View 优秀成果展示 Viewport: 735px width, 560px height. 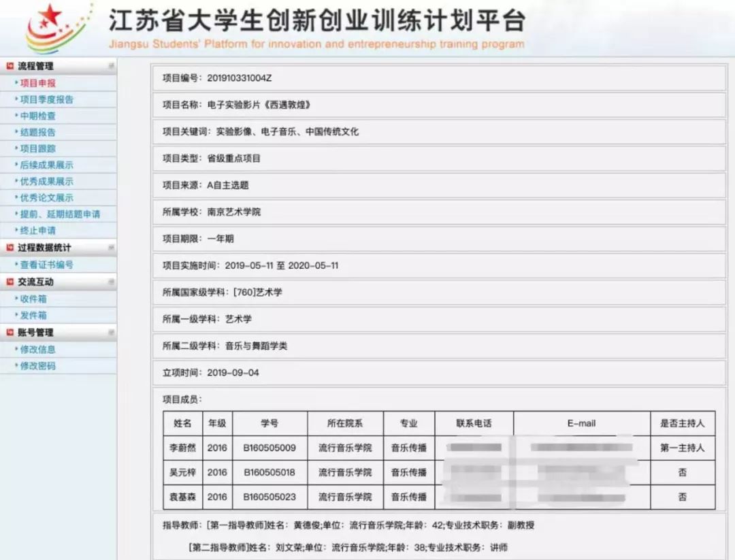(x=46, y=181)
